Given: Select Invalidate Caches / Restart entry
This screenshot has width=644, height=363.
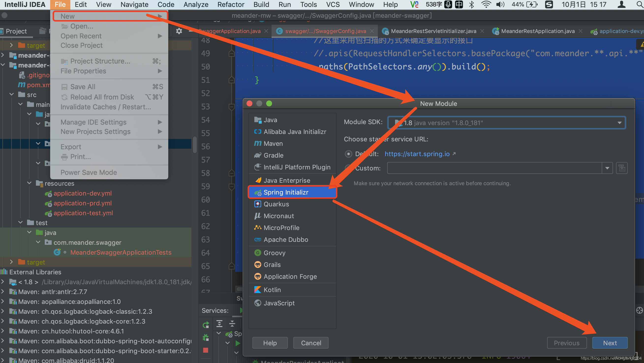Looking at the screenshot, I should click(x=109, y=107).
